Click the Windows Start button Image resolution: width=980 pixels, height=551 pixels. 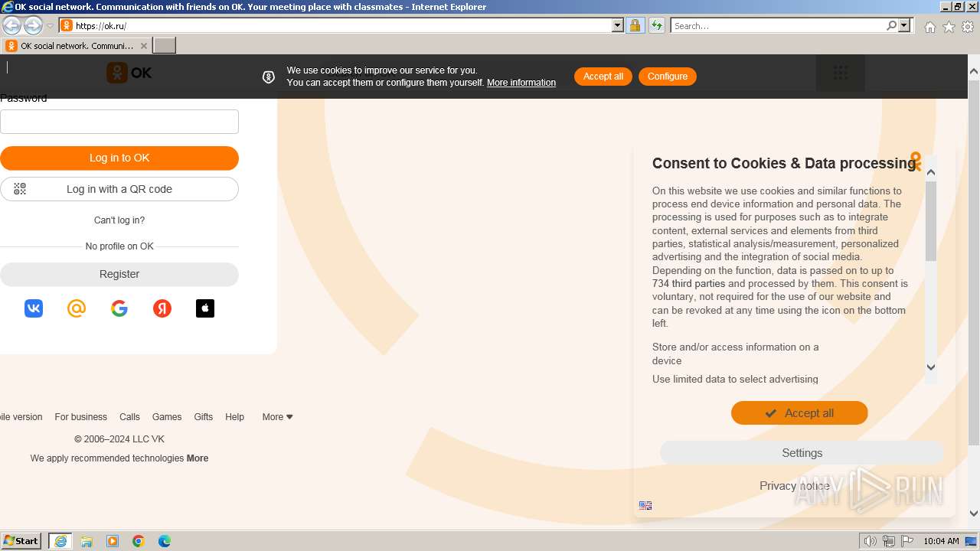21,541
